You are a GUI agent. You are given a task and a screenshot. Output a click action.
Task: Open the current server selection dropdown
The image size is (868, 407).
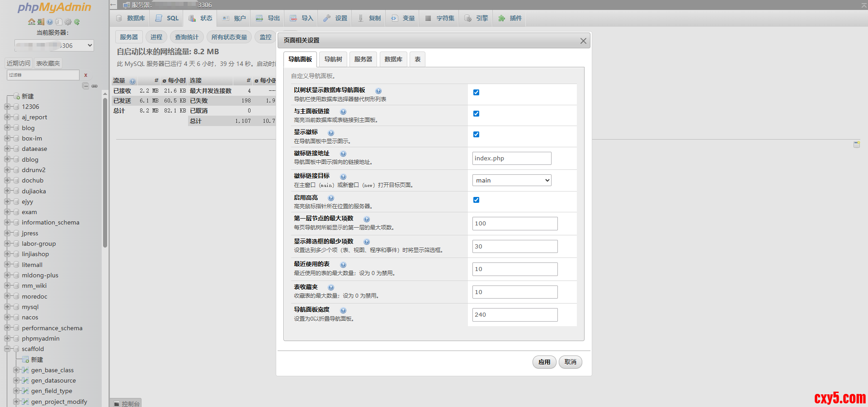[x=54, y=46]
